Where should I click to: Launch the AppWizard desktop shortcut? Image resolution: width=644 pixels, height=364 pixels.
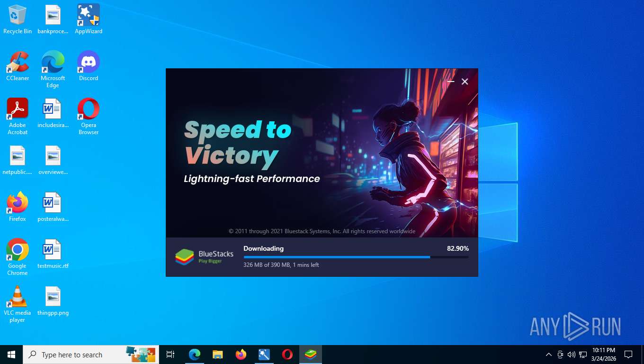[x=89, y=19]
